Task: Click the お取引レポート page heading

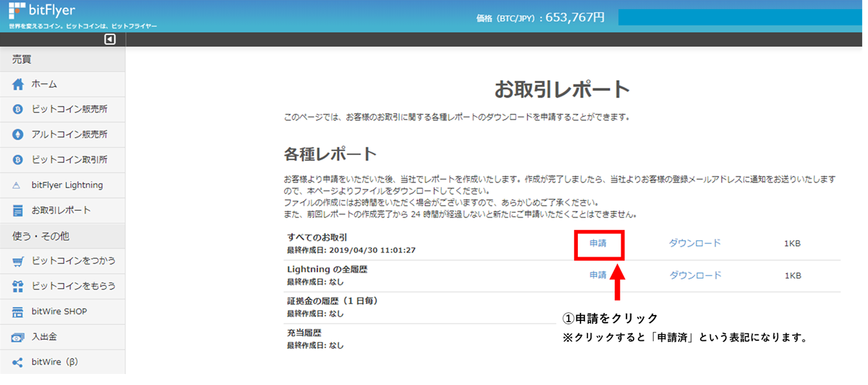Action: (562, 89)
